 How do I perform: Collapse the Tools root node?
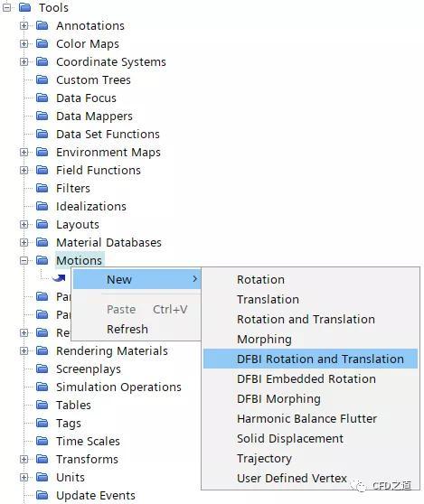(x=6, y=7)
